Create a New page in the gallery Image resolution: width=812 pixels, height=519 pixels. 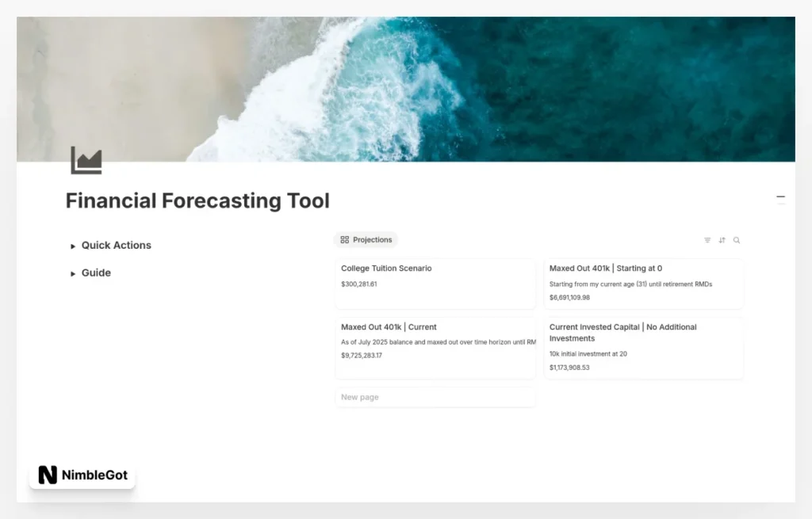click(x=359, y=396)
